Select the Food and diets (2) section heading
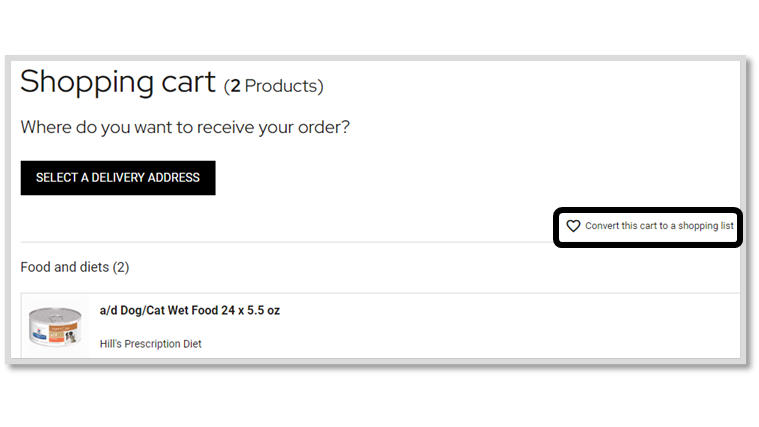 [x=75, y=267]
